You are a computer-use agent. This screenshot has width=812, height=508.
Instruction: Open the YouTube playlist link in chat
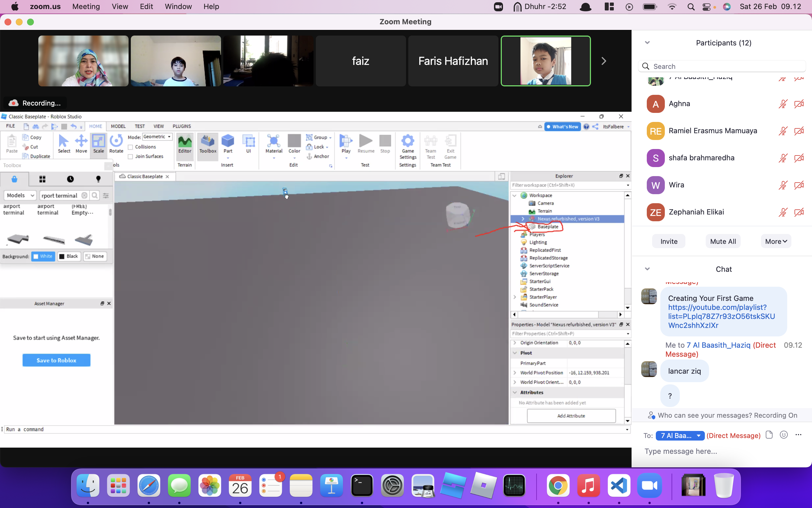(x=721, y=316)
